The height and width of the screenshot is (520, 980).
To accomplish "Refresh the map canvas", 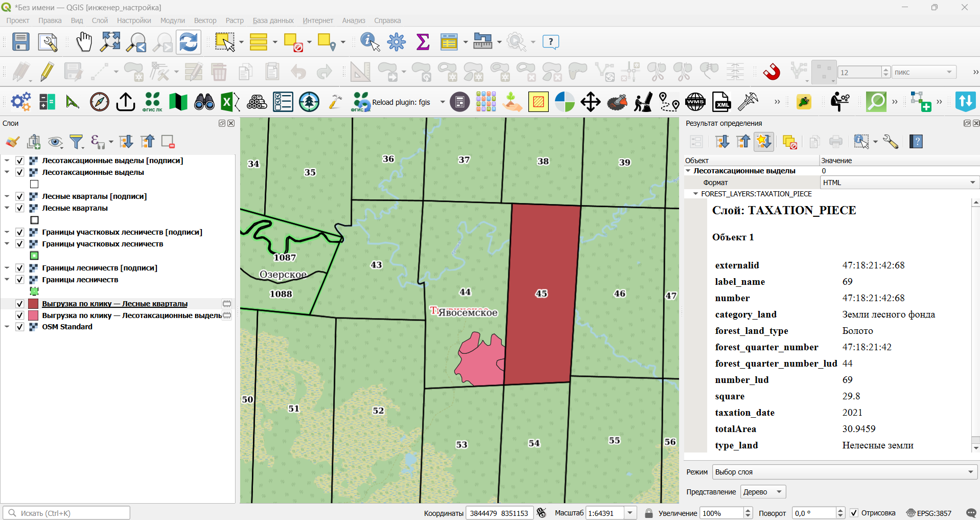I will tap(189, 42).
